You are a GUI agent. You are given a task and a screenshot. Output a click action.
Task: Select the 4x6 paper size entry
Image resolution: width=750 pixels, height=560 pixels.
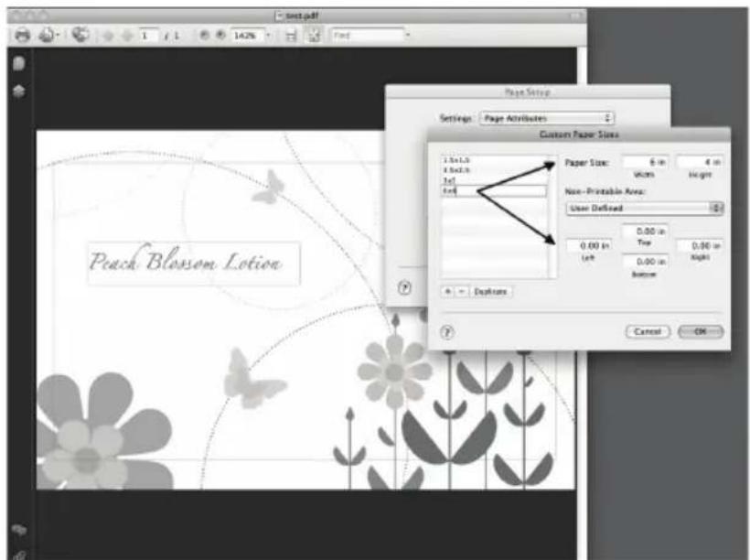coord(494,191)
